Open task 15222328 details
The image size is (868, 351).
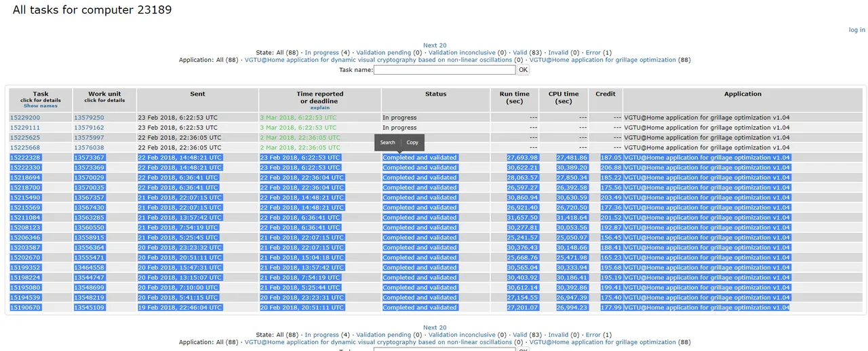[25, 158]
